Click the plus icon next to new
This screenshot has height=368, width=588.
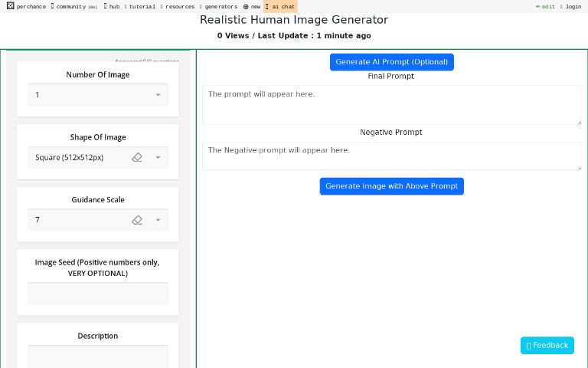pyautogui.click(x=246, y=6)
